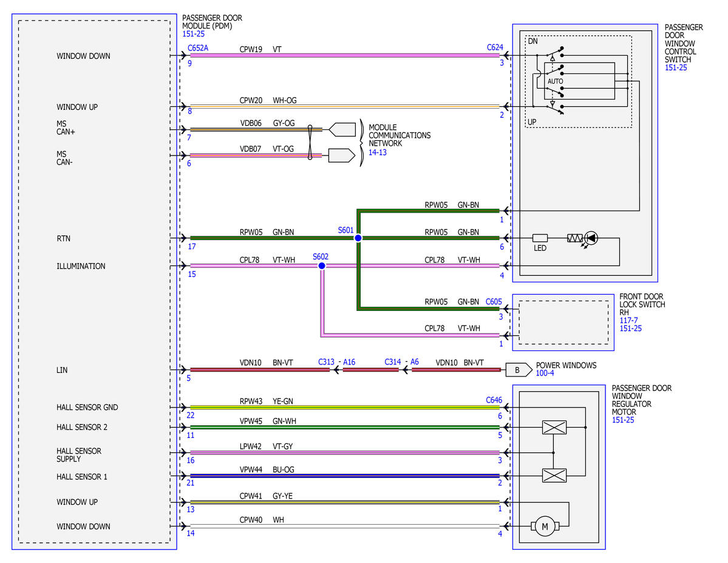Click the twisted-pair symbol between the CAN wires
Viewport: 728px width, 563px height.
point(310,143)
